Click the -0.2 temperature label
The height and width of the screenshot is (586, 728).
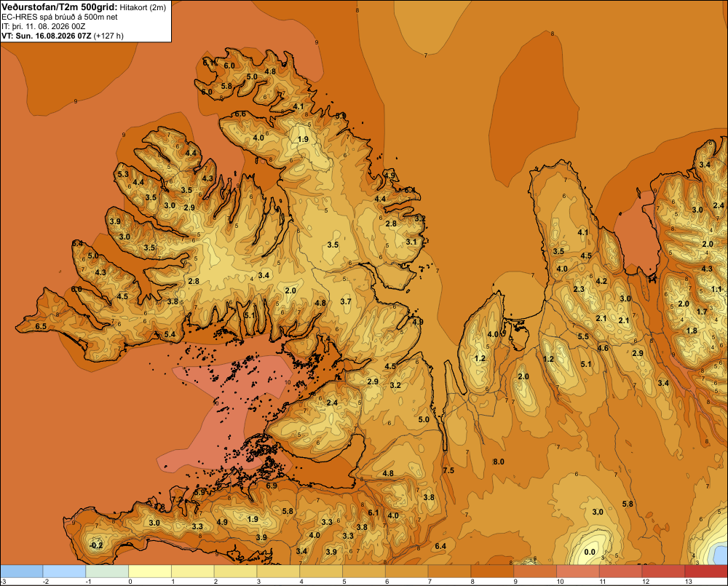coord(96,545)
